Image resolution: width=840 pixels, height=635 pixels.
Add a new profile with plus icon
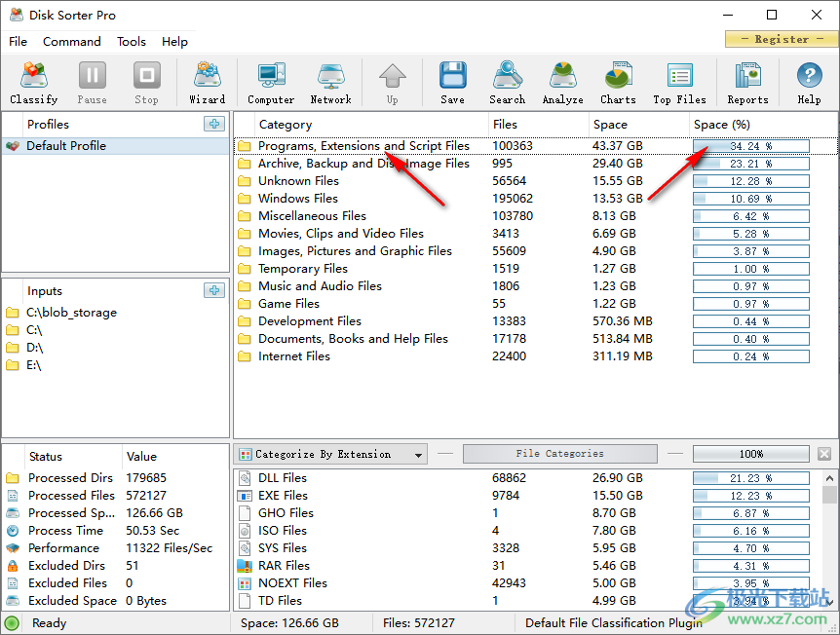pyautogui.click(x=214, y=124)
